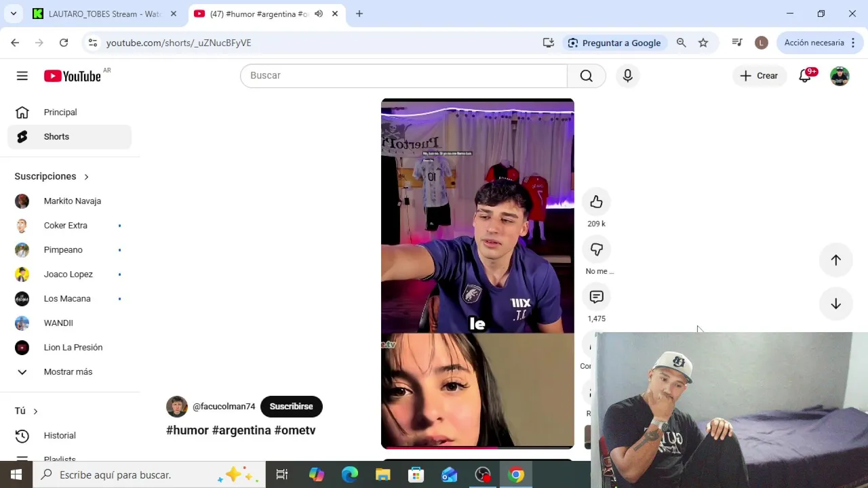Go to next short with down arrow
This screenshot has width=868, height=488.
(835, 304)
